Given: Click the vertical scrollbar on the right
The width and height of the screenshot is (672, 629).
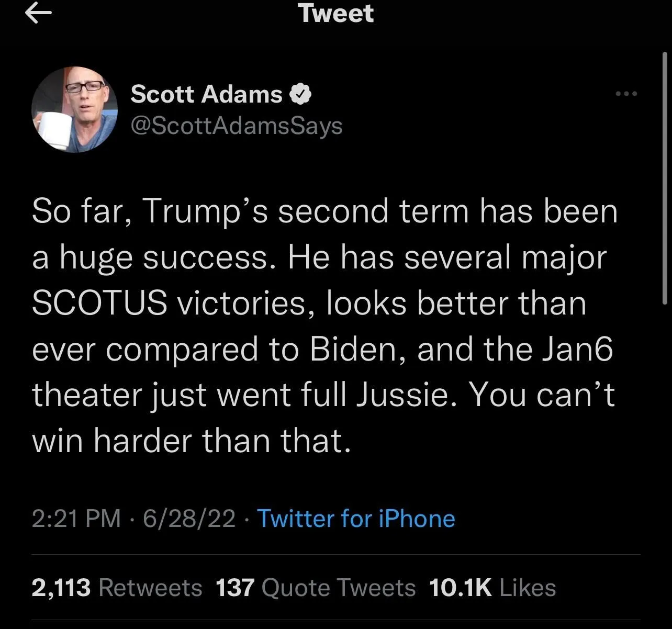Looking at the screenshot, I should click(665, 178).
